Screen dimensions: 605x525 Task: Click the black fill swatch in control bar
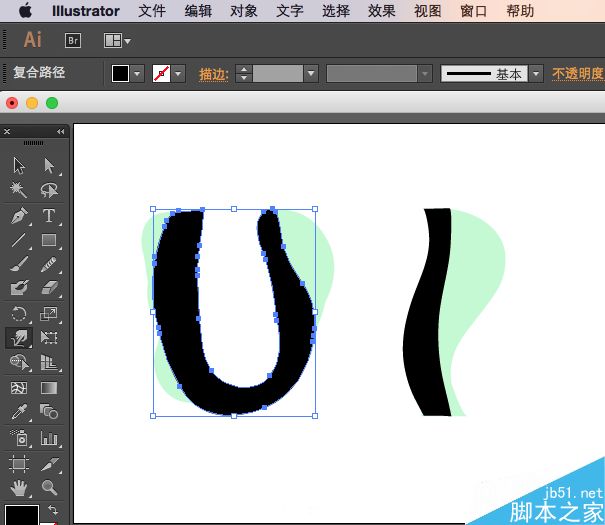coord(120,73)
